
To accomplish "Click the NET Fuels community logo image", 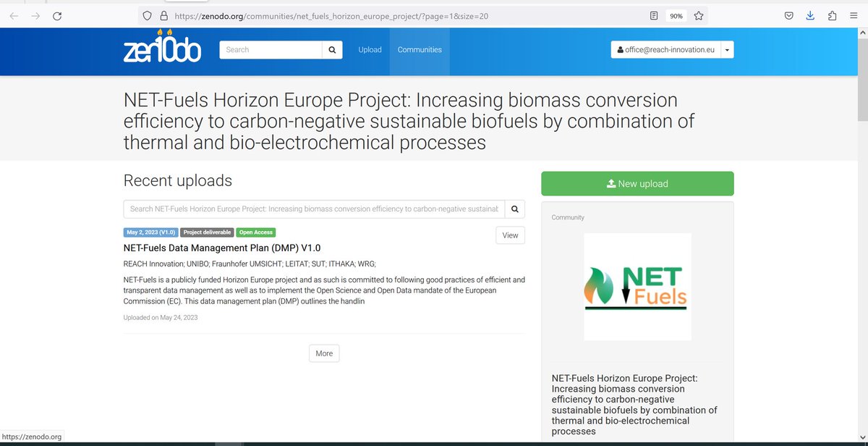I will (637, 286).
